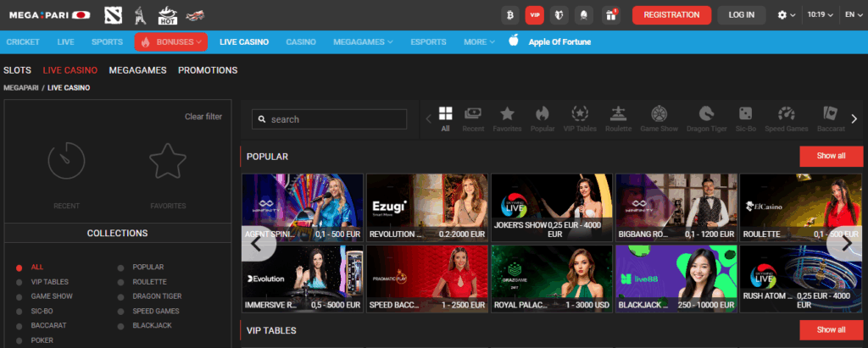Open the aviator plane icon in header

pyautogui.click(x=194, y=15)
